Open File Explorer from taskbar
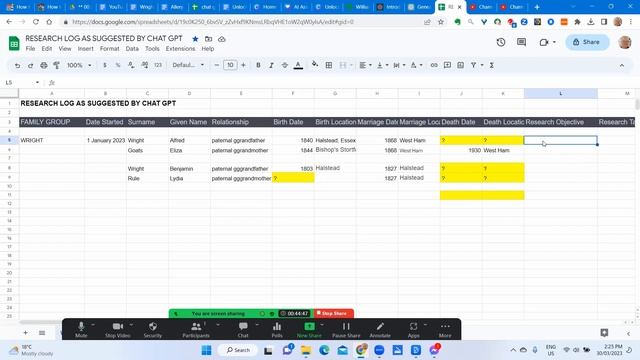This screenshot has width=640, height=360. point(306,350)
